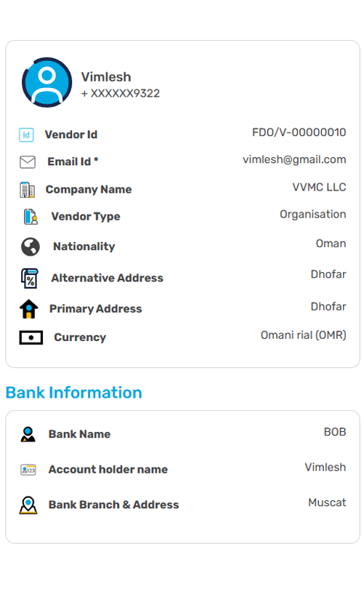This screenshot has height=613, width=364.
Task: Click the Vendor Id icon
Action: (26, 135)
